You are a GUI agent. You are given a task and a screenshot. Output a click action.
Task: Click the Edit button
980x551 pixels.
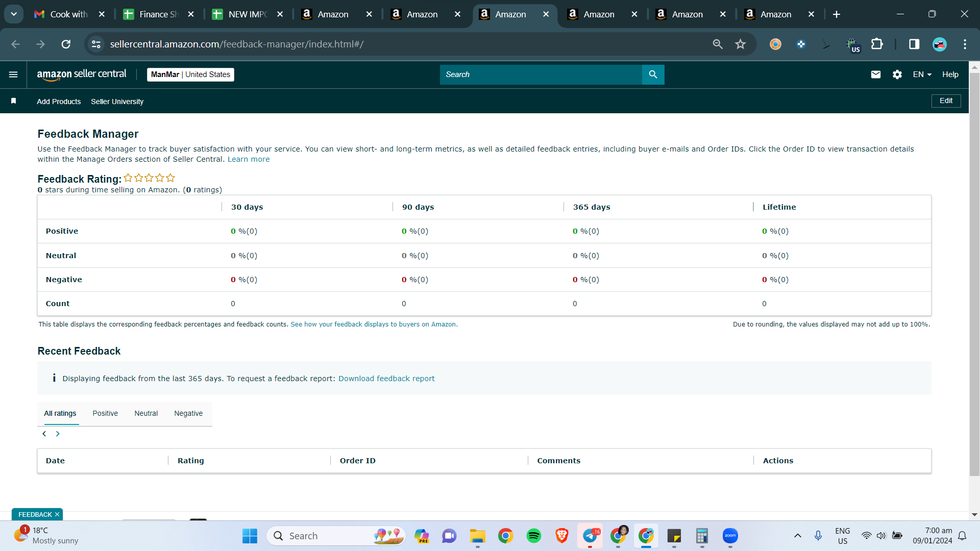(x=946, y=101)
